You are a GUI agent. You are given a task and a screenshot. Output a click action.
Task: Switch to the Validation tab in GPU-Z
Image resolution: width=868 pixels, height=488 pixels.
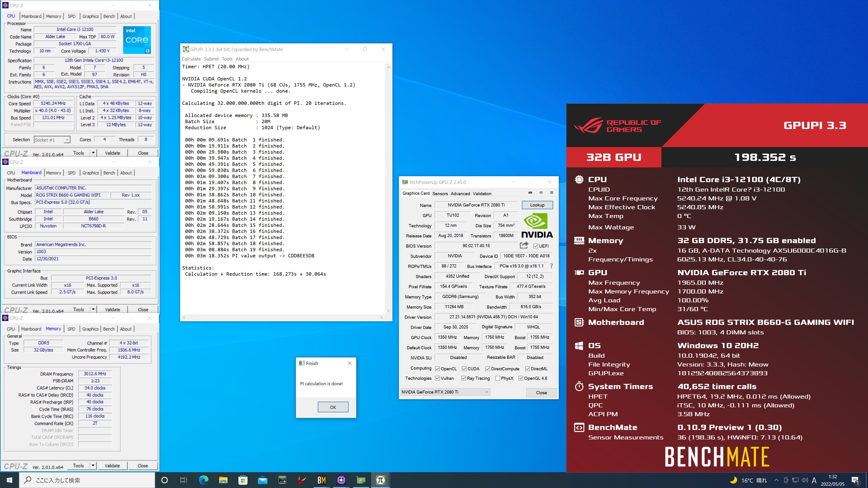click(x=482, y=194)
